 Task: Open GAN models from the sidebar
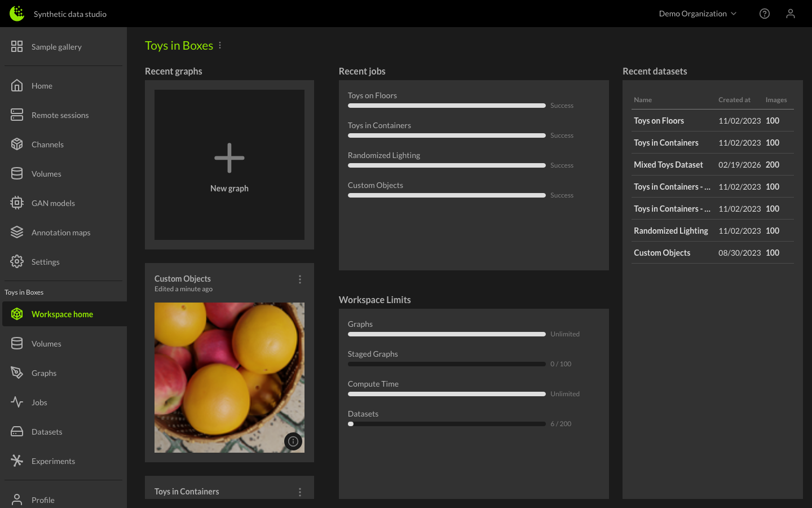click(x=53, y=203)
